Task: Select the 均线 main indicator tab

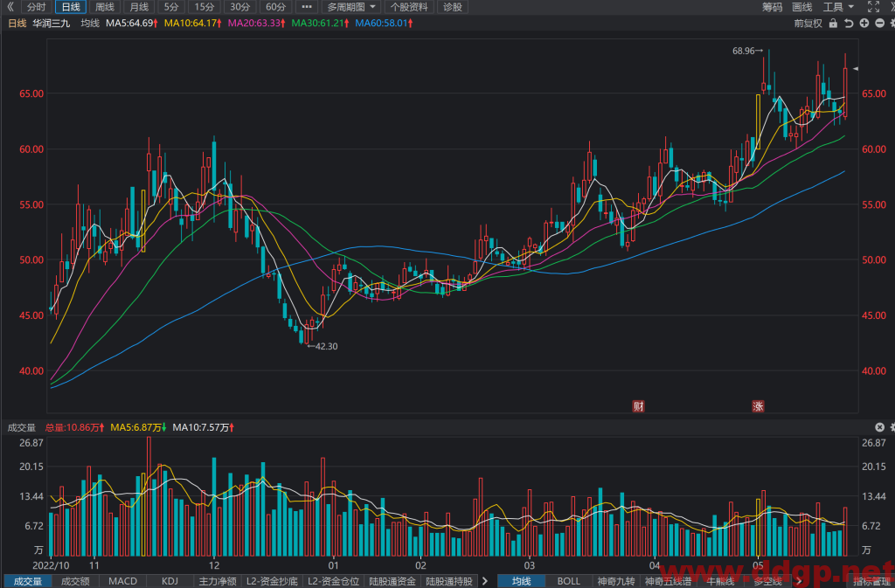Action: click(x=521, y=581)
